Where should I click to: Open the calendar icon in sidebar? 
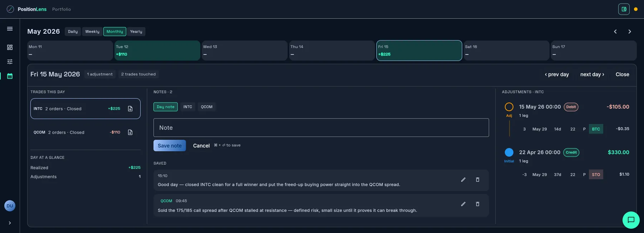point(10,76)
